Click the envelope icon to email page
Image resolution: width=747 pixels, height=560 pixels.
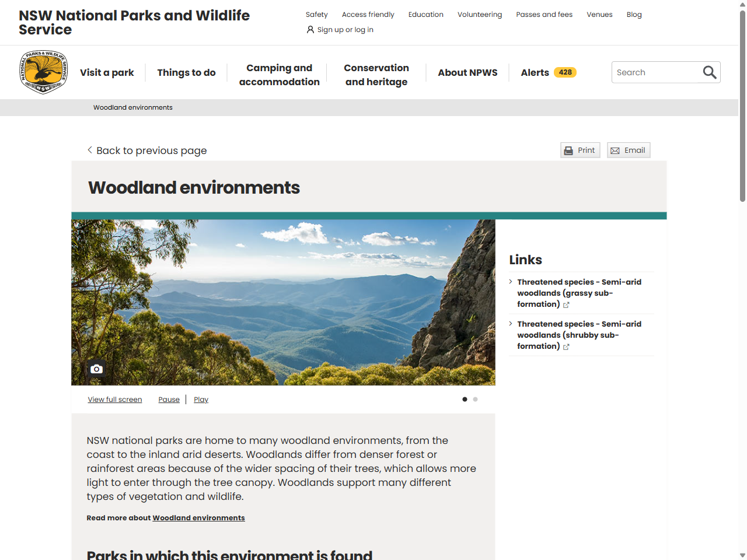point(615,150)
